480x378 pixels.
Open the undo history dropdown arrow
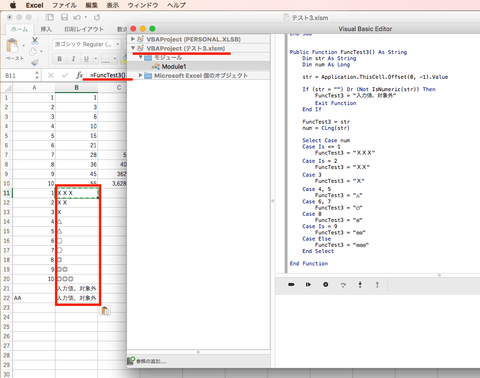coord(86,17)
